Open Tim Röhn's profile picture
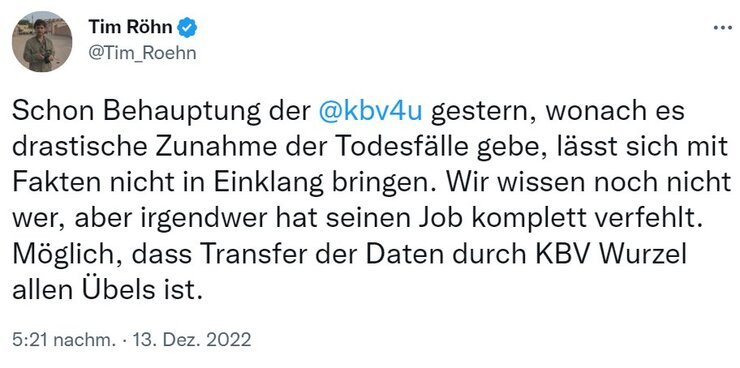The image size is (740, 368). coord(42,42)
